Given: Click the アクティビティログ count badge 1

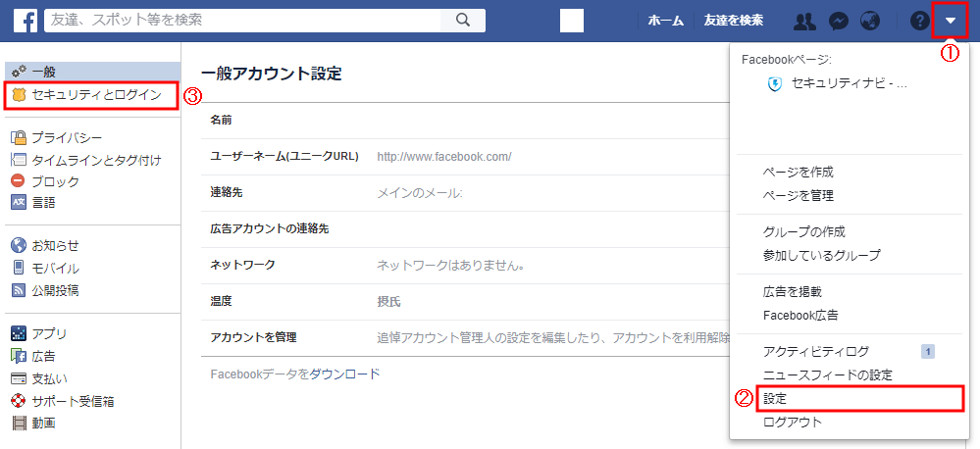Looking at the screenshot, I should (928, 352).
